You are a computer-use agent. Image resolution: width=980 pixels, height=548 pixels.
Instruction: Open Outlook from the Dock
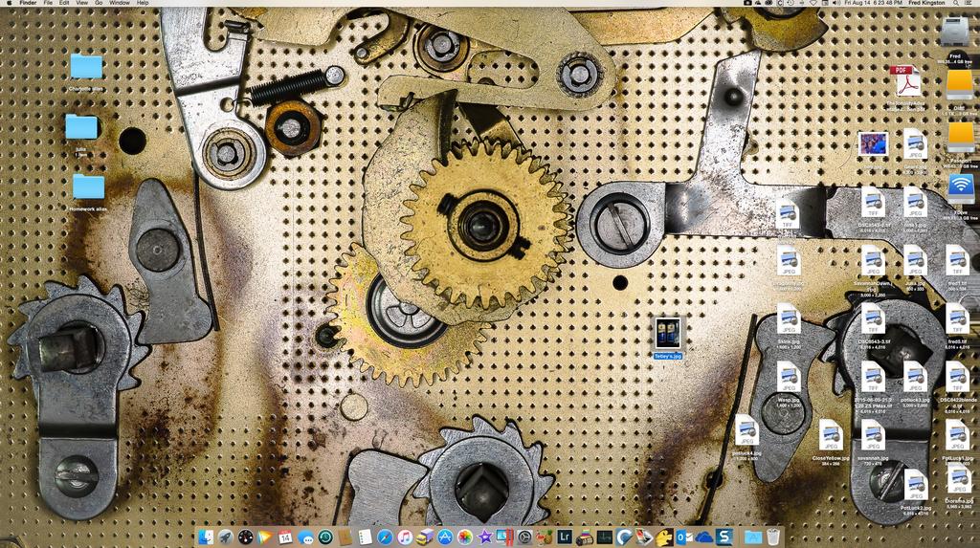coord(684,537)
